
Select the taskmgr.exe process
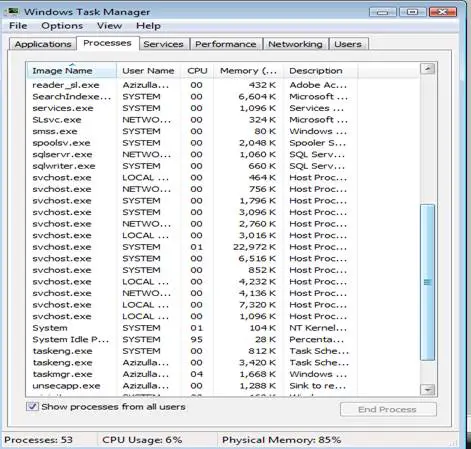coord(191,374)
